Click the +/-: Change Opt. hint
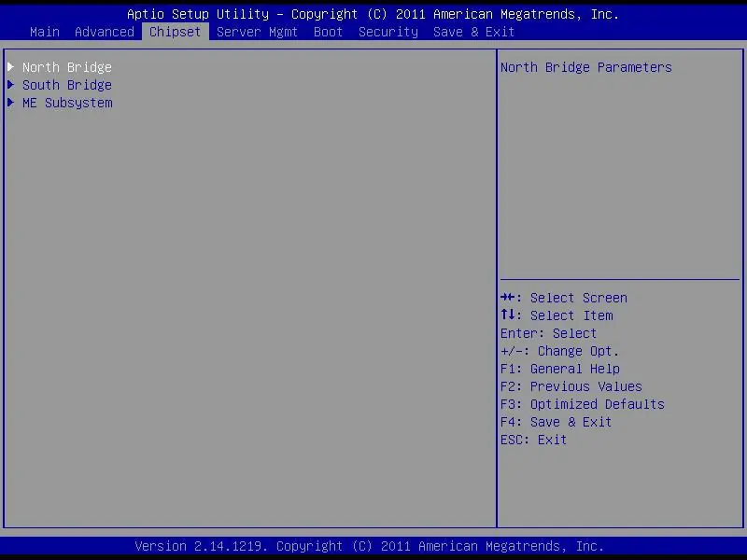This screenshot has height=560, width=747. coord(559,352)
